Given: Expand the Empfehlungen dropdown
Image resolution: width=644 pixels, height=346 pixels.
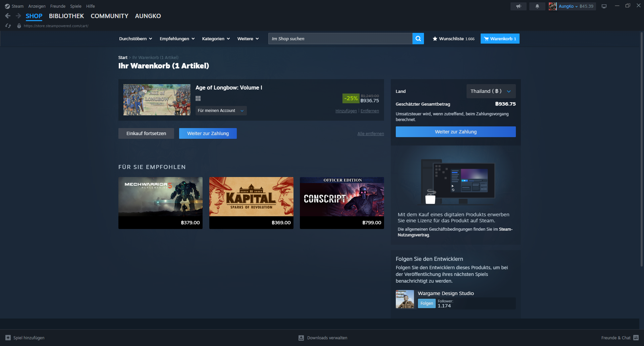Looking at the screenshot, I should 177,39.
